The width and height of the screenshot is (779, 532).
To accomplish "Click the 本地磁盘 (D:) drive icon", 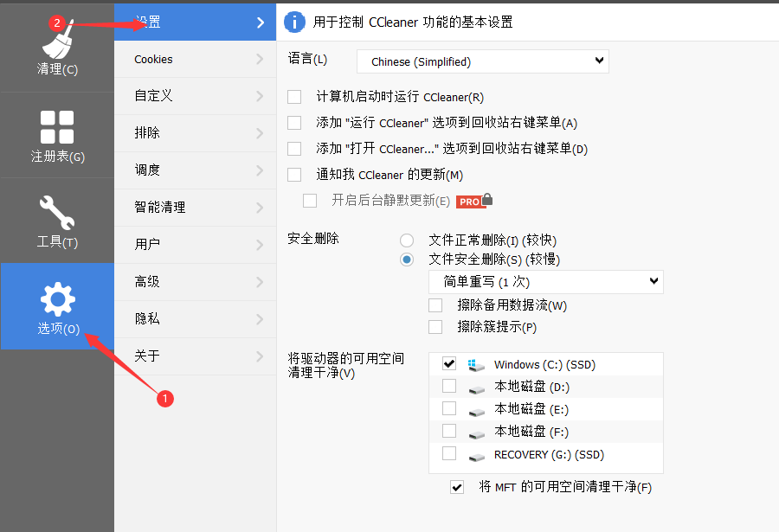I will click(x=476, y=389).
